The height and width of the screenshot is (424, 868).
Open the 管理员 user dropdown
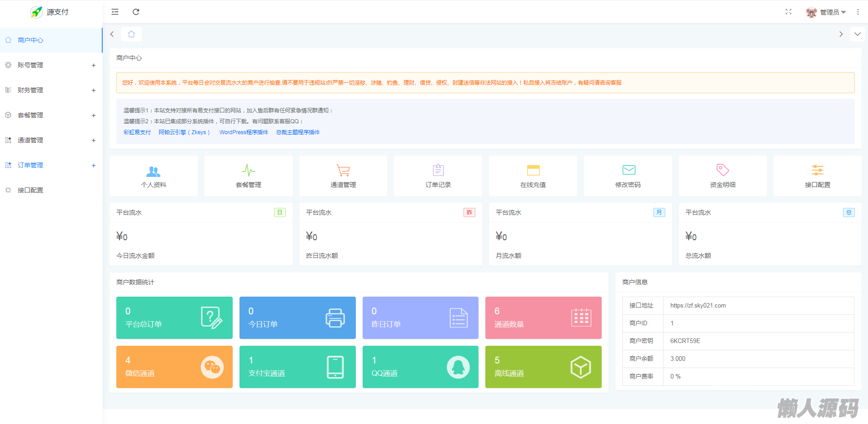[826, 12]
